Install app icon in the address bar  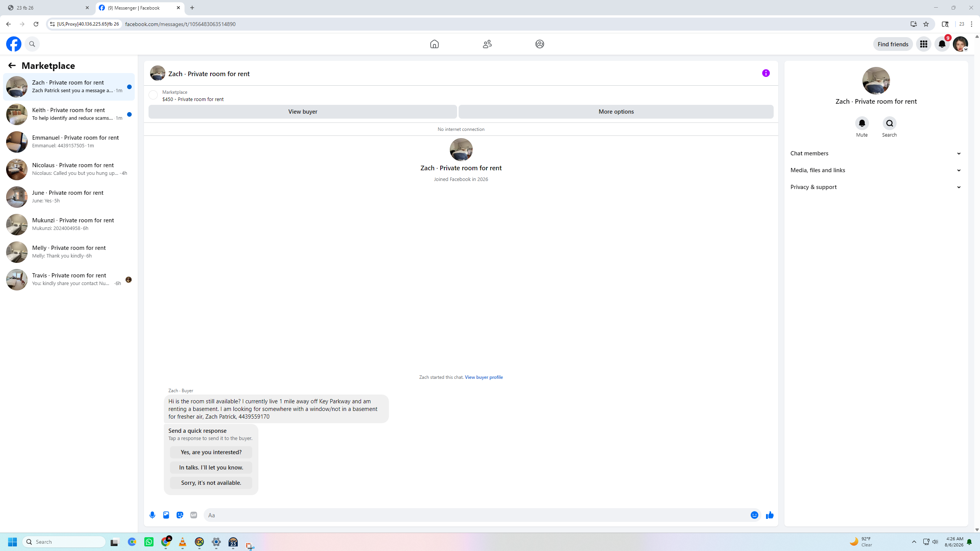click(x=914, y=24)
